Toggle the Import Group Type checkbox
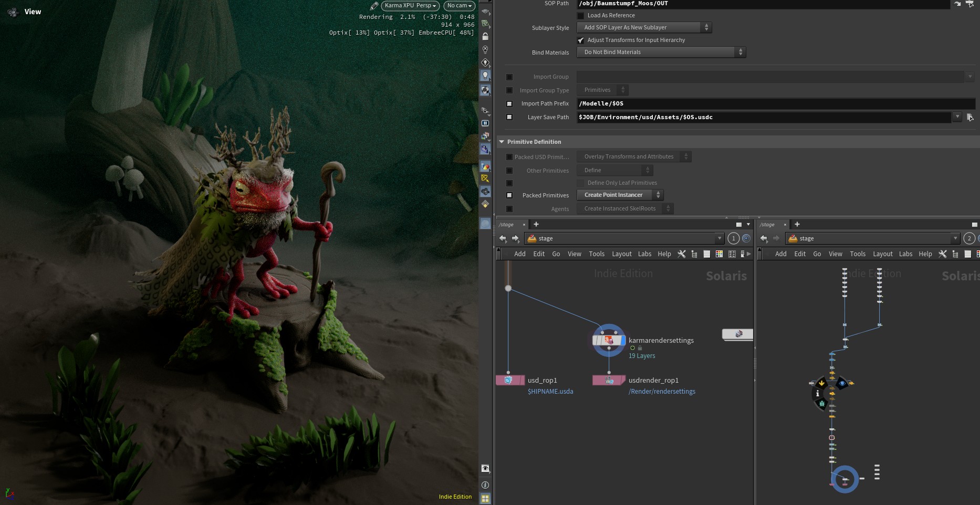 click(509, 90)
